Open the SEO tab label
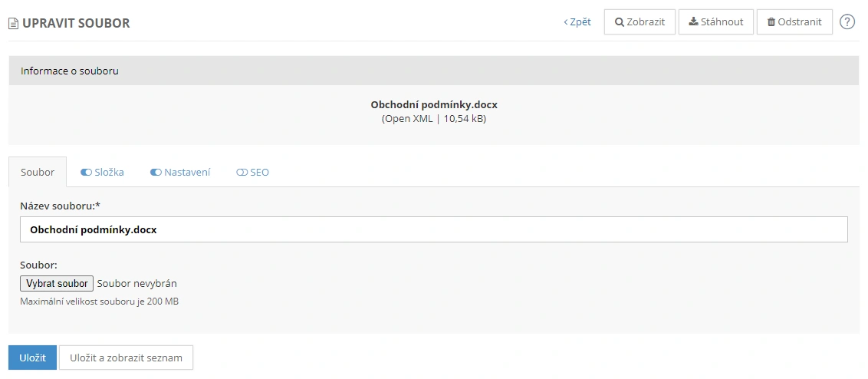 tap(260, 173)
